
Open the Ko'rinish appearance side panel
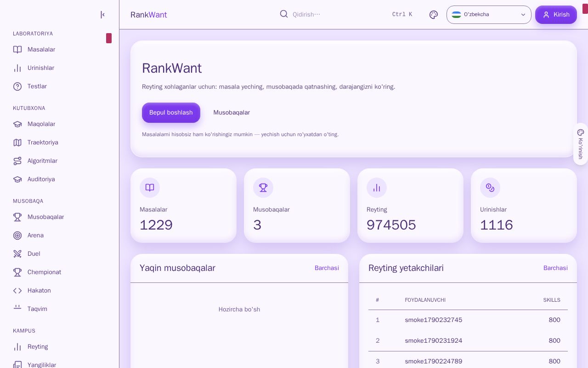pos(581,144)
